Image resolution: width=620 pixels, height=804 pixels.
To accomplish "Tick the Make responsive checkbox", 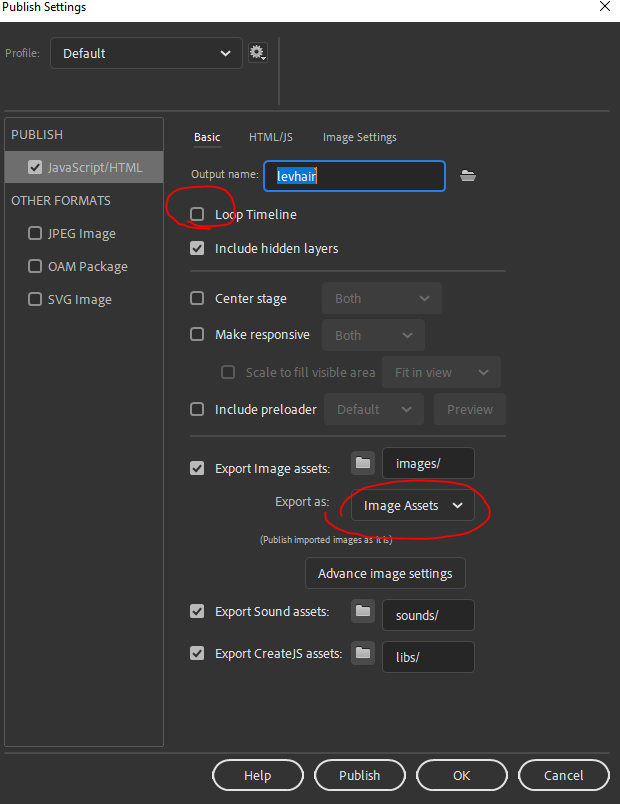I will click(197, 334).
